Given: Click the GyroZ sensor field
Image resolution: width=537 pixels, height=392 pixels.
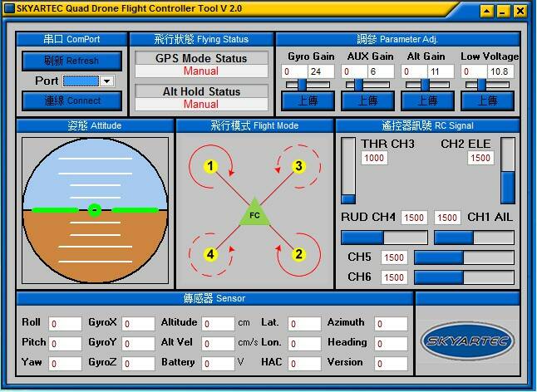Looking at the screenshot, I should click(138, 364).
